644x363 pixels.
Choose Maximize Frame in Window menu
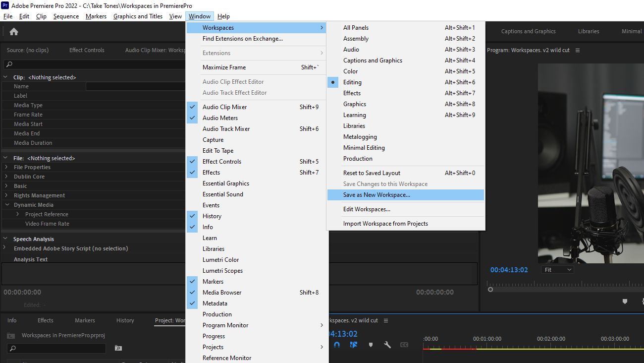pyautogui.click(x=257, y=67)
